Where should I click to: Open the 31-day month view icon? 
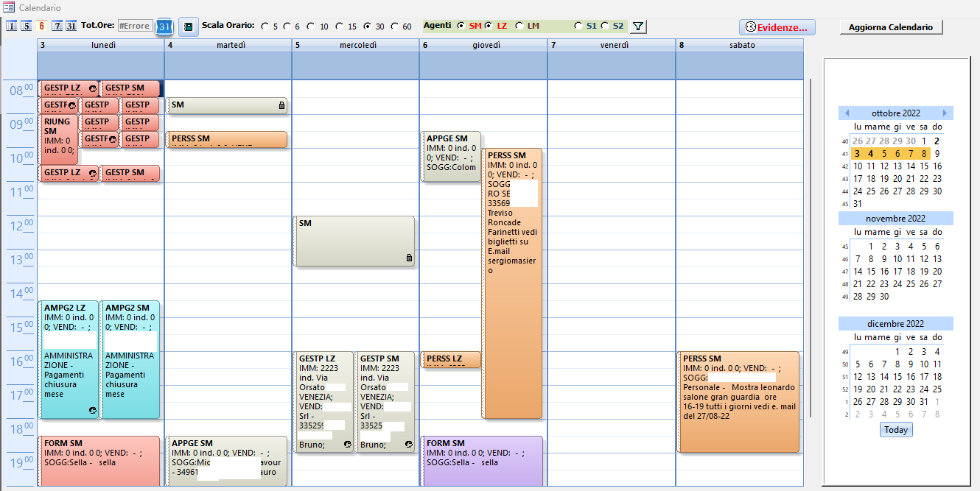(71, 26)
